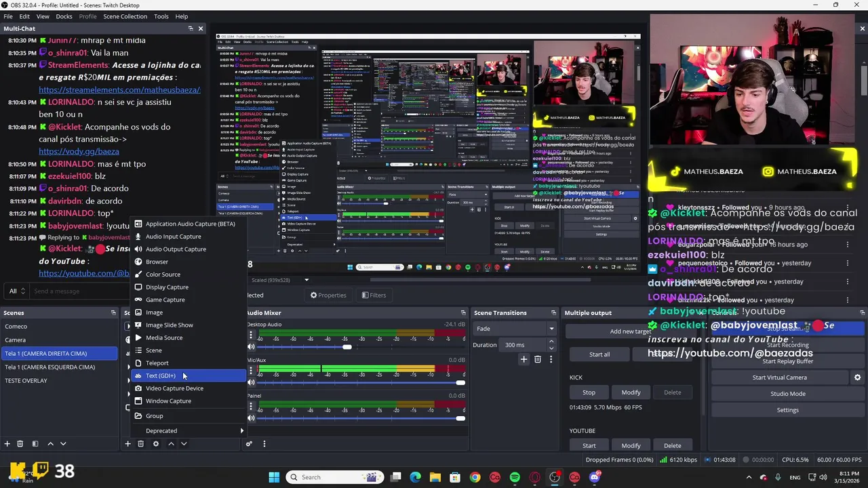Select the TESTE OVERLAY scene

click(60, 381)
